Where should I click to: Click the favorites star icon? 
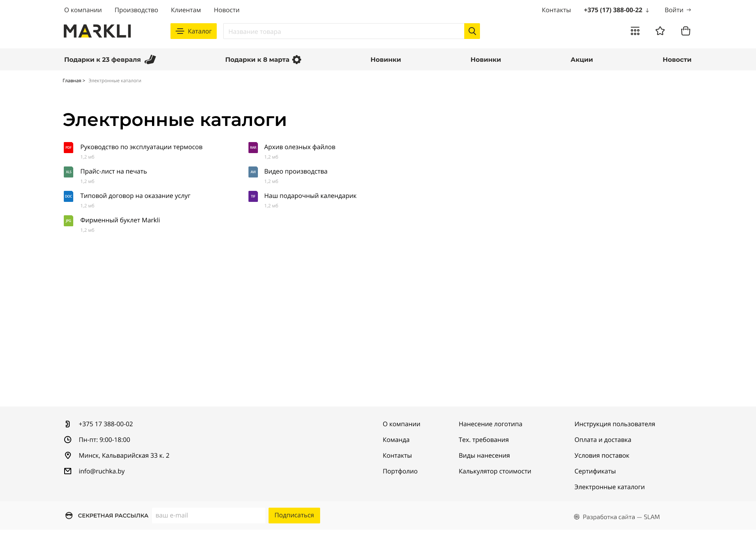[x=660, y=31]
